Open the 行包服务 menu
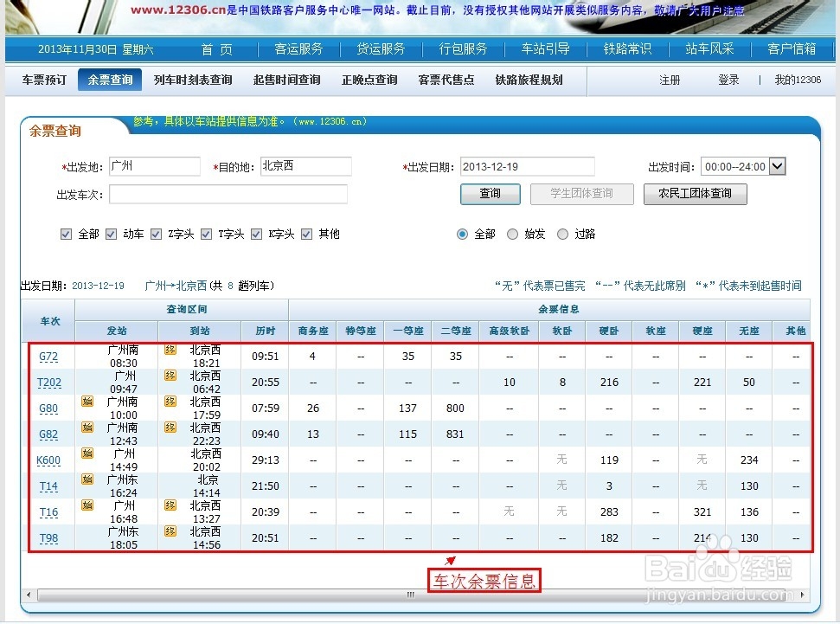Viewport: 840px width, 624px height. tap(464, 49)
